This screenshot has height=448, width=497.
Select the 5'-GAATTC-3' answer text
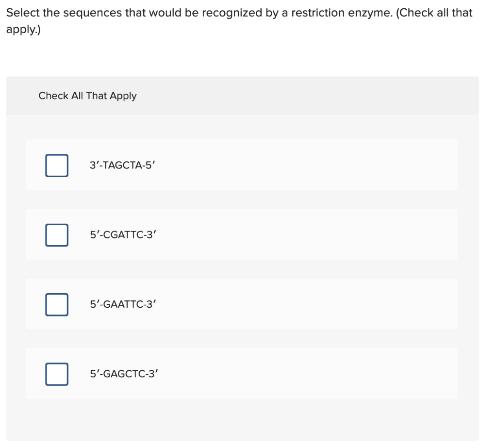coord(123,304)
